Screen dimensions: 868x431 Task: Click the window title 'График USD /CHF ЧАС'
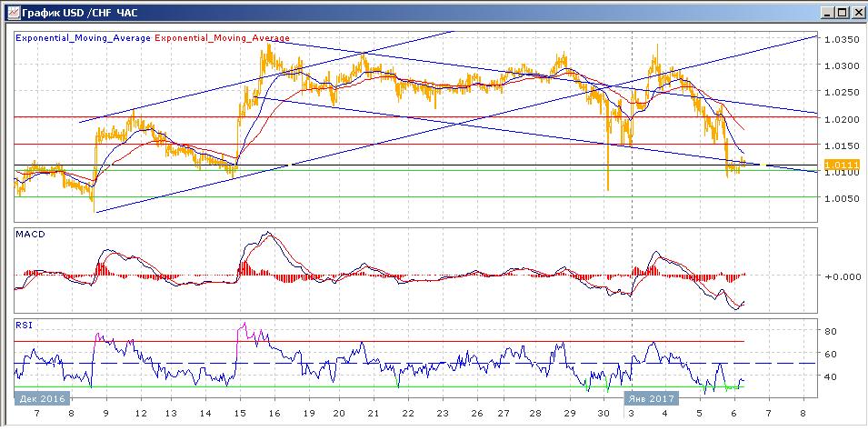point(80,12)
